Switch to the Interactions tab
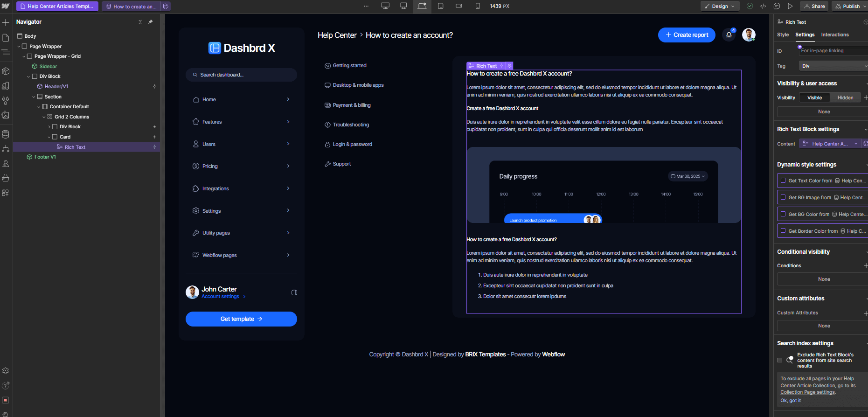 (834, 35)
